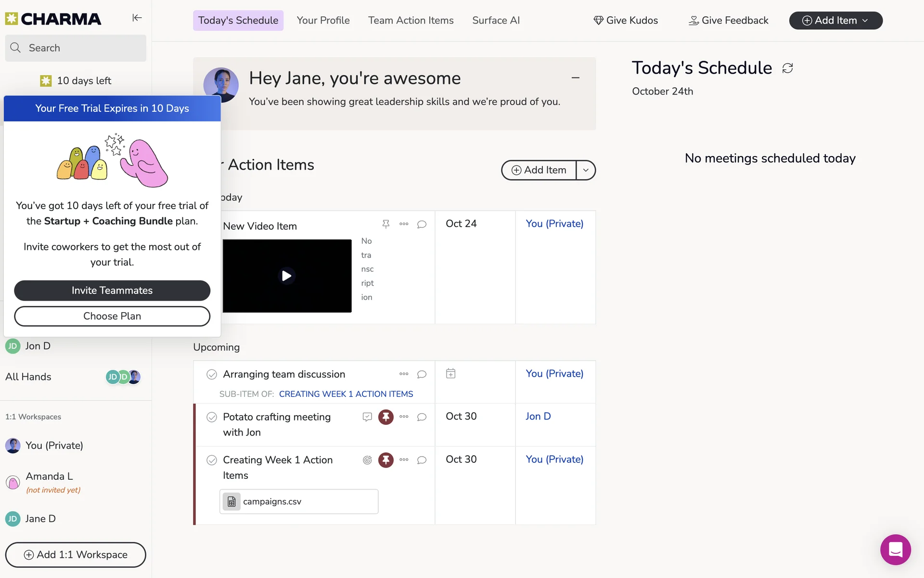Switch to Your Profile tab
This screenshot has width=924, height=578.
(x=323, y=20)
